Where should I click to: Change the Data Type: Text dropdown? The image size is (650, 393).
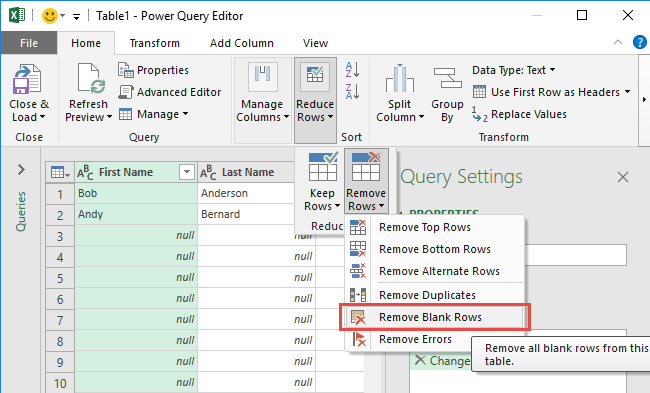click(514, 70)
